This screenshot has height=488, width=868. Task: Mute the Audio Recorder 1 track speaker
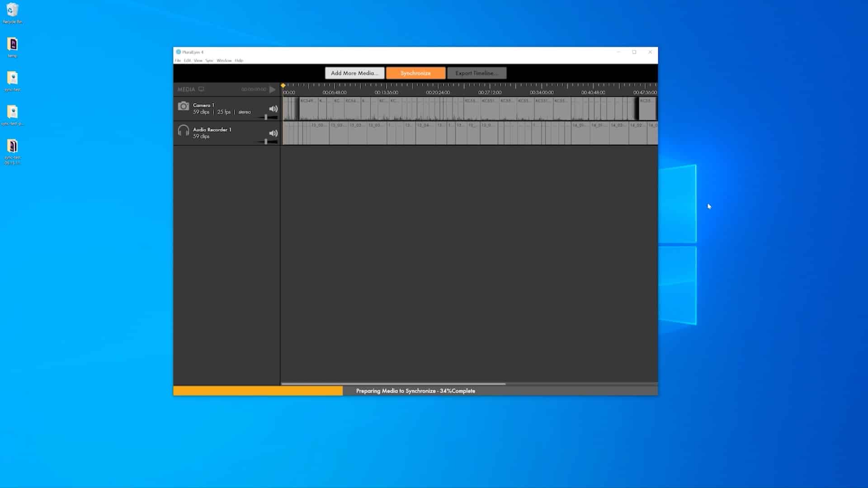click(273, 133)
